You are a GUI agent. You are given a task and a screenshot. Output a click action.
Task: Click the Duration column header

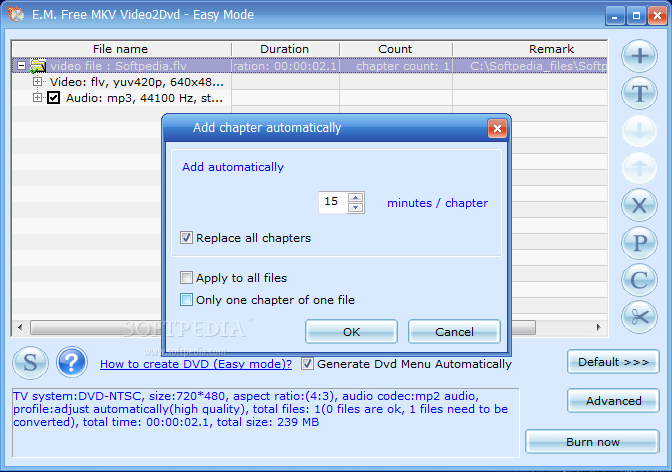tap(285, 49)
